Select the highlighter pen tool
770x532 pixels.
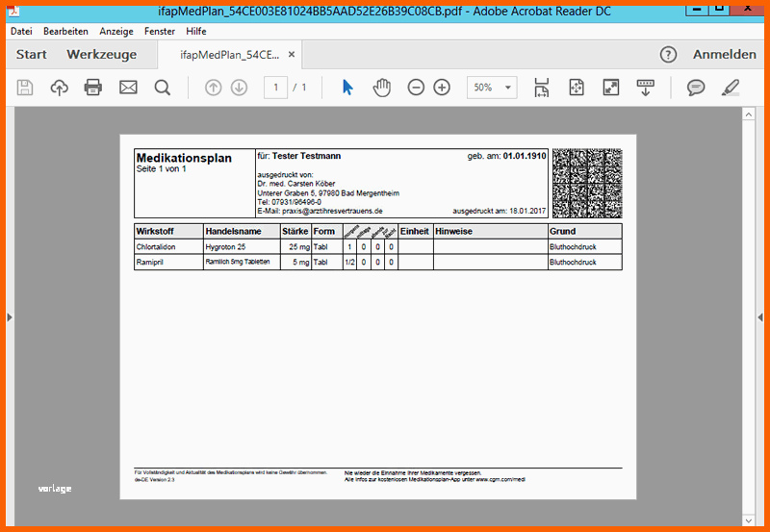click(731, 88)
